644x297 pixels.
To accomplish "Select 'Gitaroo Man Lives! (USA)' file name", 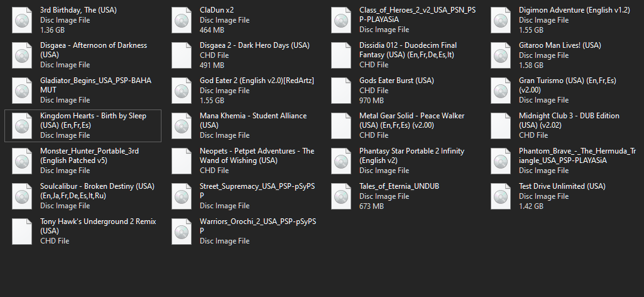I will [560, 45].
